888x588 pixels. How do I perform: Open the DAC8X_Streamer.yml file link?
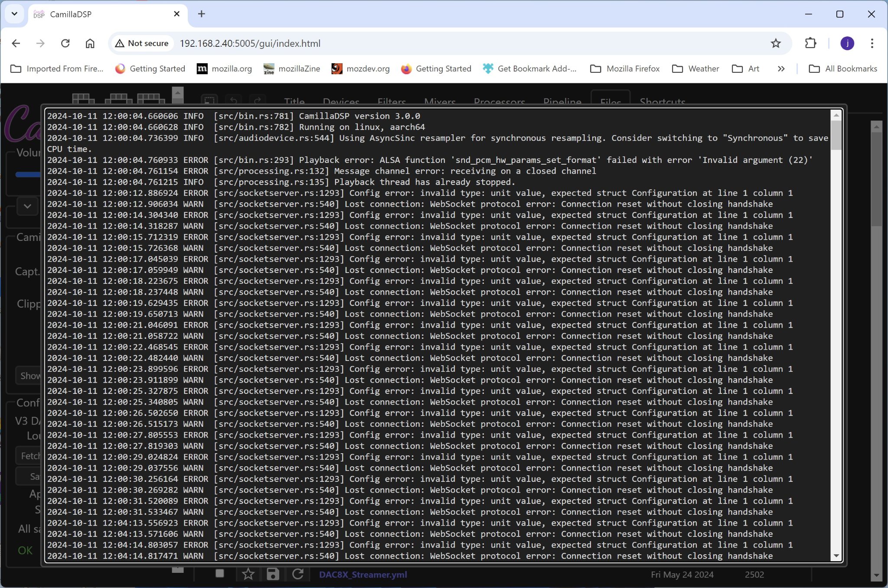(363, 575)
